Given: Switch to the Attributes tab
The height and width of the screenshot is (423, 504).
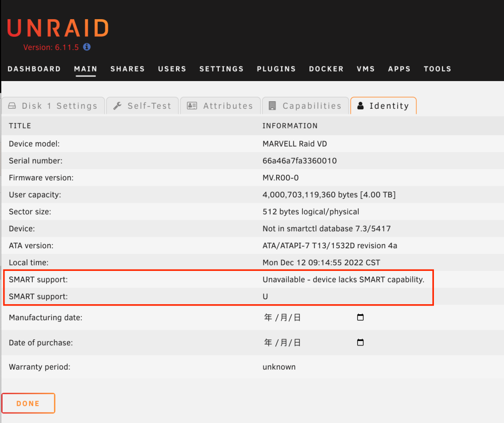Looking at the screenshot, I should click(220, 106).
